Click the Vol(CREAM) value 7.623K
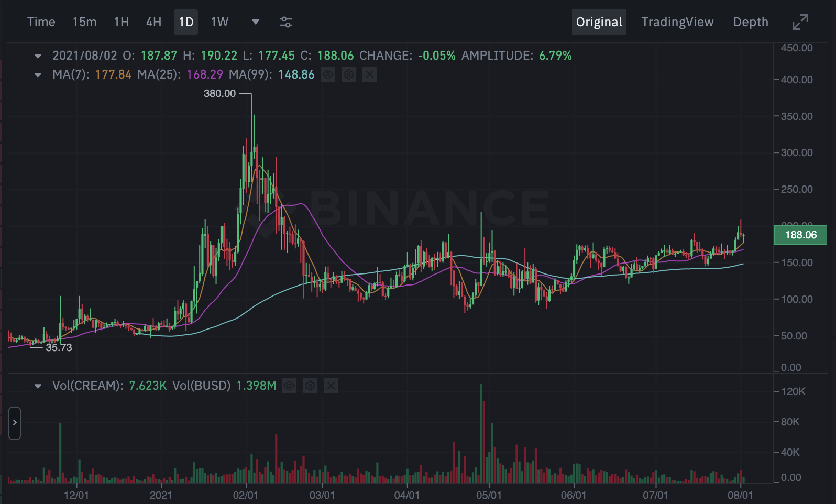Viewport: 836px width, 504px height. click(148, 386)
